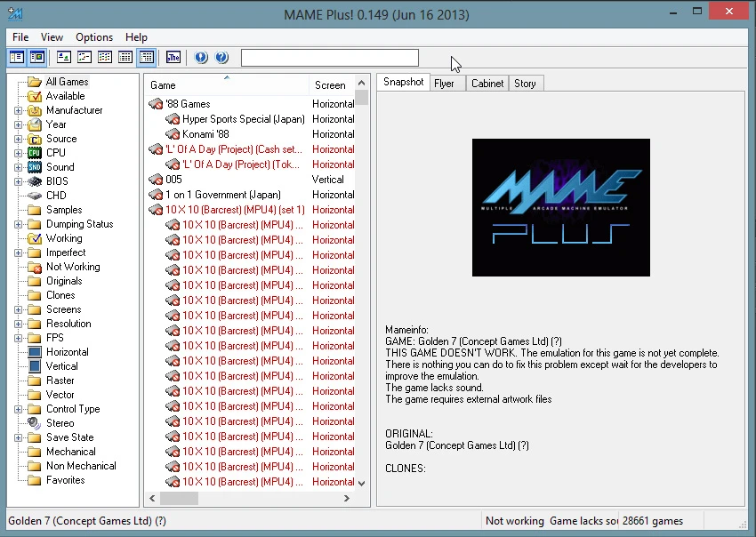
Task: Select game 005 in the list
Action: 173,180
